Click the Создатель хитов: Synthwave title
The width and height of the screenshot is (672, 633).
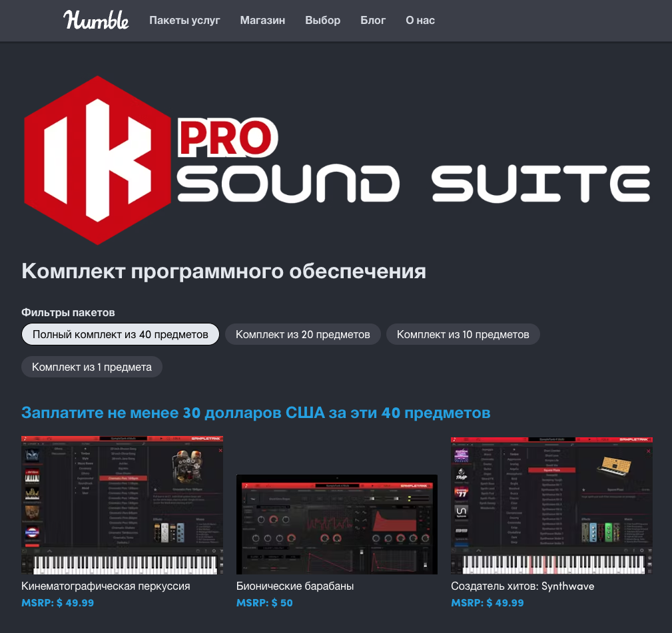point(522,586)
